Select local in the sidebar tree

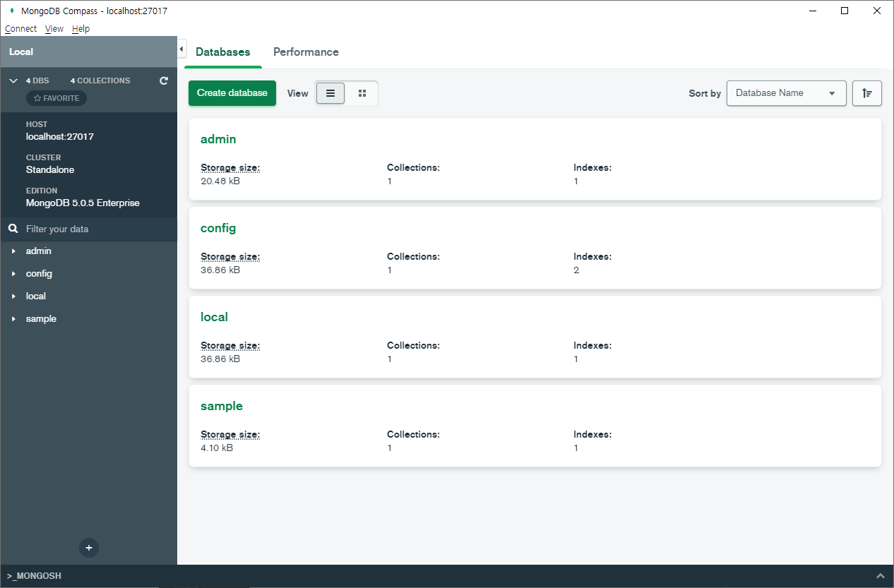pos(36,296)
